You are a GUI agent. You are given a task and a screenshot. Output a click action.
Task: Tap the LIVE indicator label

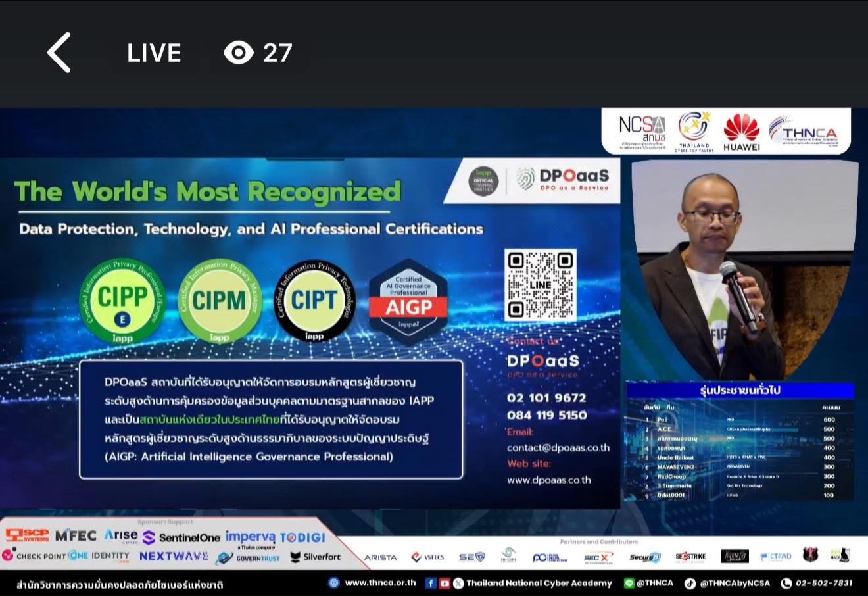[154, 53]
